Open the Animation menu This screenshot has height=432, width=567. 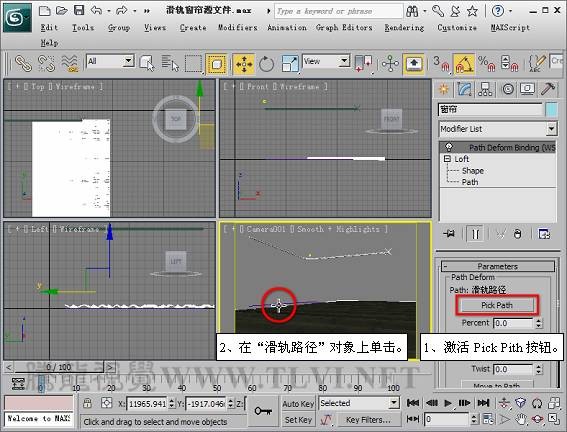[x=287, y=27]
